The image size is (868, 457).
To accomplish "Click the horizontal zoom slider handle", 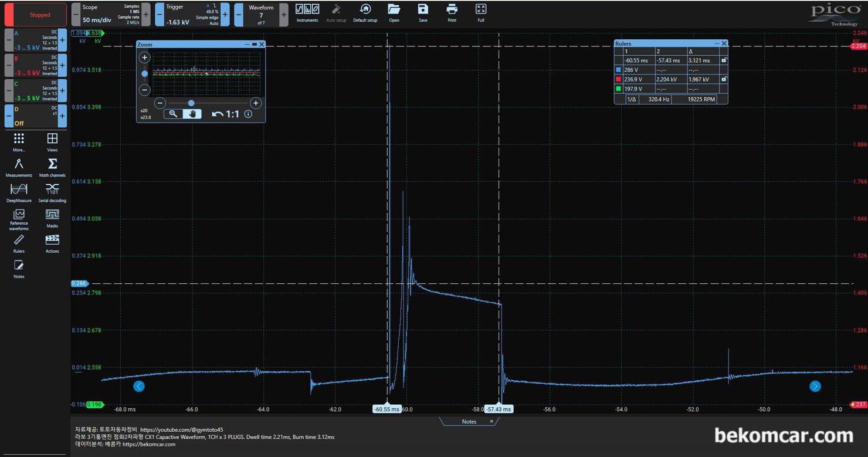I will pos(191,103).
